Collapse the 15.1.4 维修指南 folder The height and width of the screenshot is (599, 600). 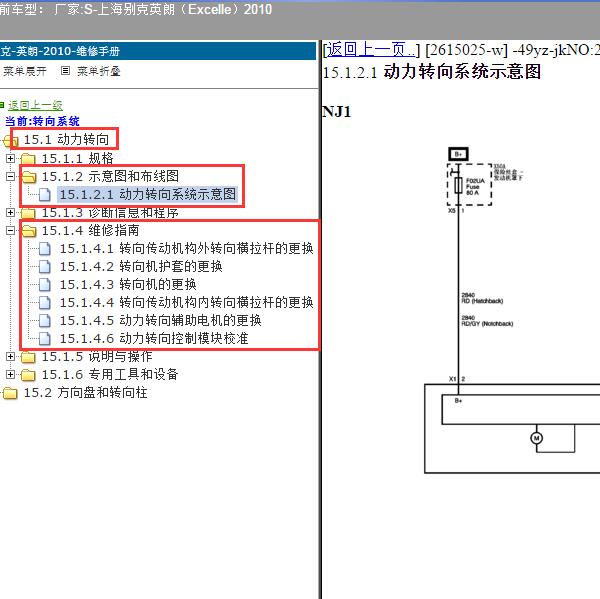point(10,230)
